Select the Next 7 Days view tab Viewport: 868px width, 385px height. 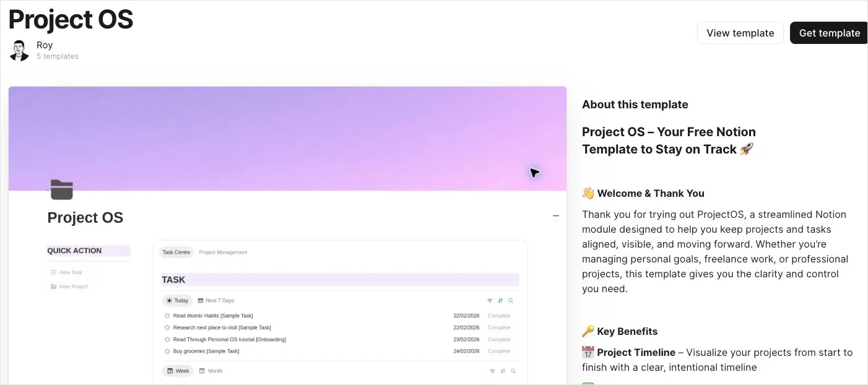216,301
